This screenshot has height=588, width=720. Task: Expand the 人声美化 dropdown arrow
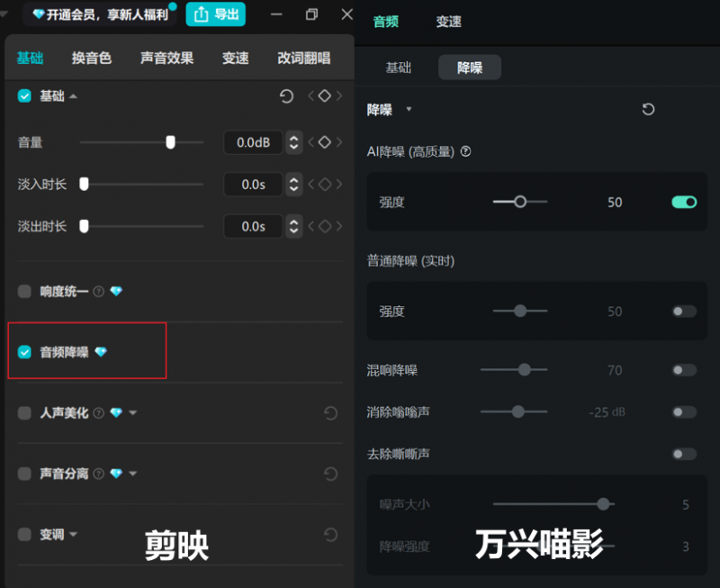(133, 413)
